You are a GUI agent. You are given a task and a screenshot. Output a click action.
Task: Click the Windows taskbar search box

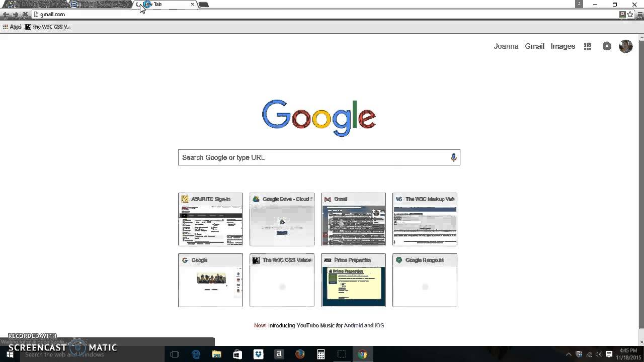(92, 354)
